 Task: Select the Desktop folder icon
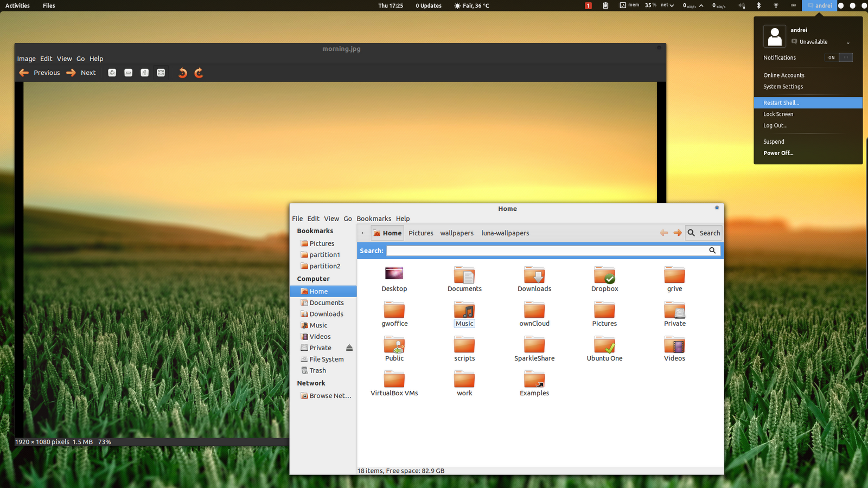tap(394, 274)
